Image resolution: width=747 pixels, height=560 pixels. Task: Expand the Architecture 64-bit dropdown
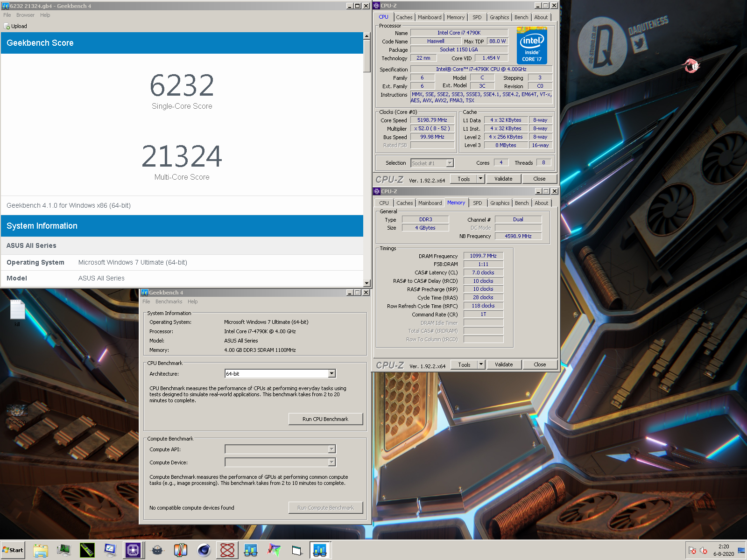(x=331, y=374)
